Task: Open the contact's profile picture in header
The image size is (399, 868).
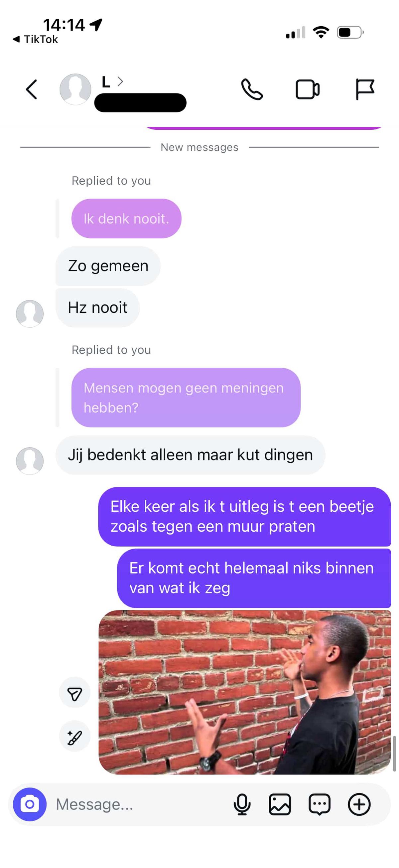Action: pos(75,89)
